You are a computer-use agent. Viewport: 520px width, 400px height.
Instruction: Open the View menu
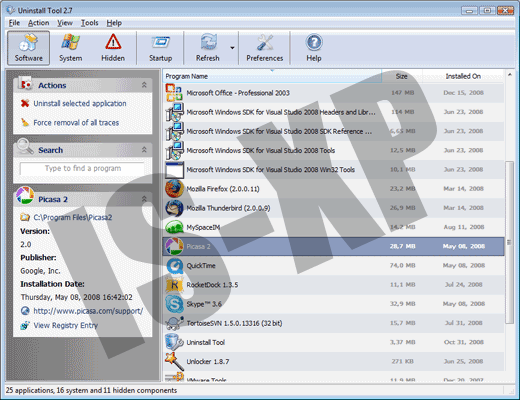pos(65,23)
